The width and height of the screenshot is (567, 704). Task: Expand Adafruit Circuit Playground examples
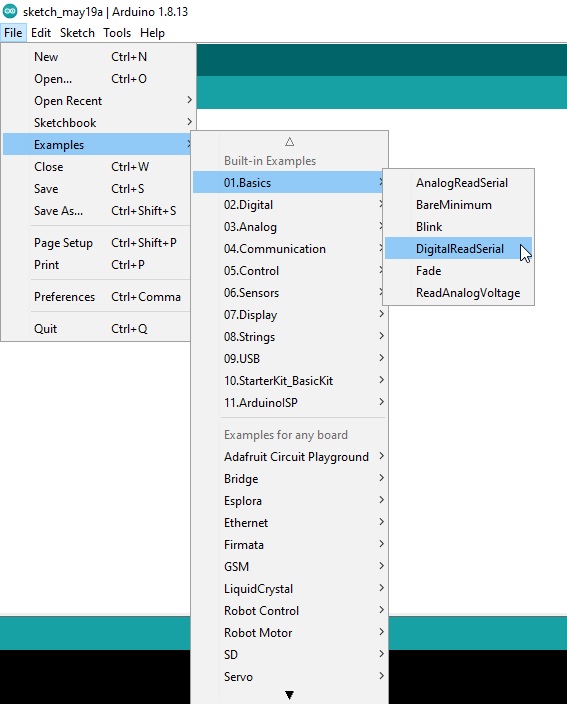tap(290, 457)
